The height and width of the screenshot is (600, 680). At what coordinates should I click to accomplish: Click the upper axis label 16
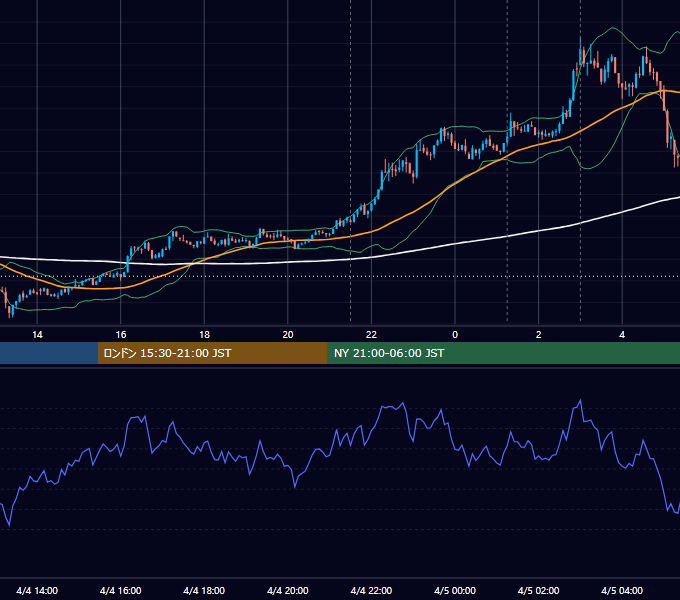click(x=121, y=335)
